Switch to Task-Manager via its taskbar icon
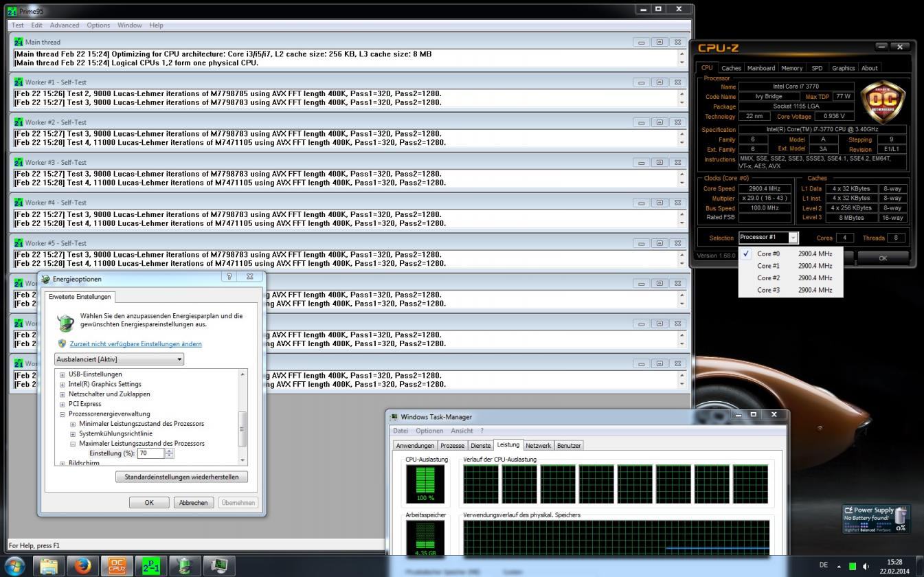Viewport: 924px width, 577px height. 219,566
